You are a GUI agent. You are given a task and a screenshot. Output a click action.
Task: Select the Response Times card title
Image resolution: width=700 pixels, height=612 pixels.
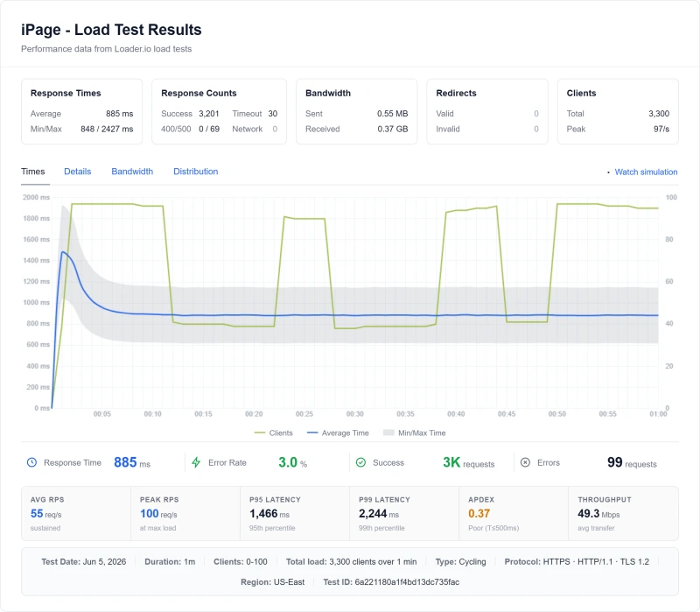(66, 93)
